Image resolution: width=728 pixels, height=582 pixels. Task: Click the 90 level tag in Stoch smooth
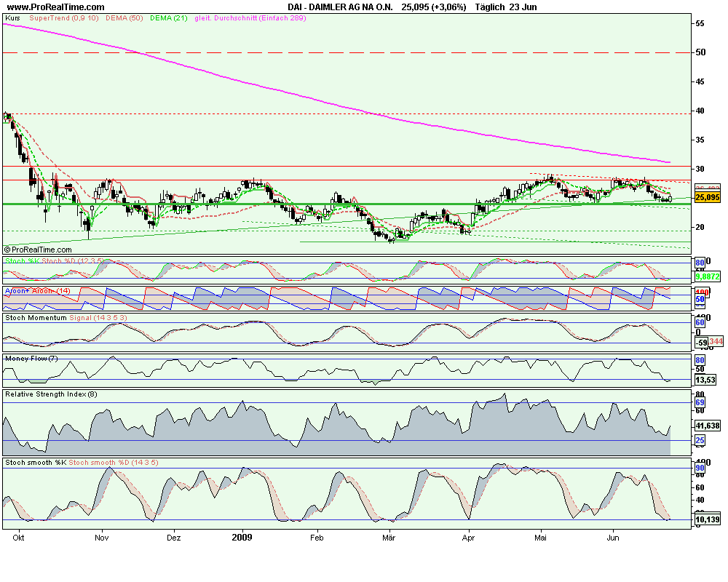pos(700,469)
